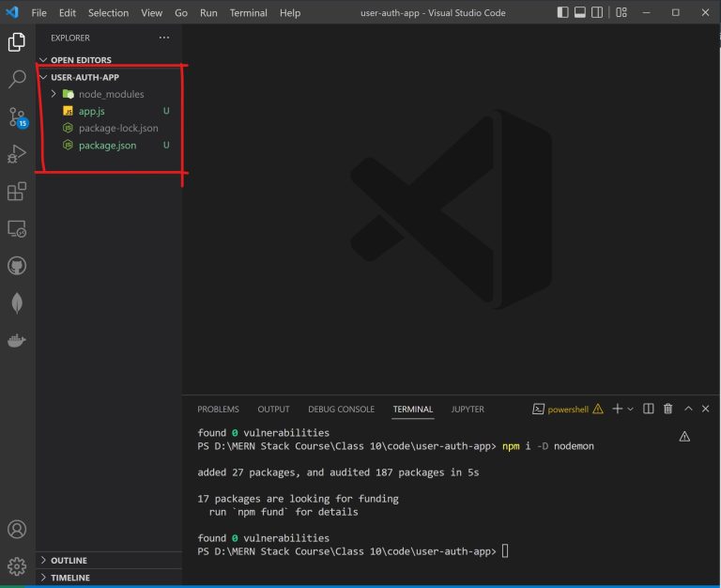Screen dimensions: 721x588
Task: Open the View menu
Action: point(152,13)
